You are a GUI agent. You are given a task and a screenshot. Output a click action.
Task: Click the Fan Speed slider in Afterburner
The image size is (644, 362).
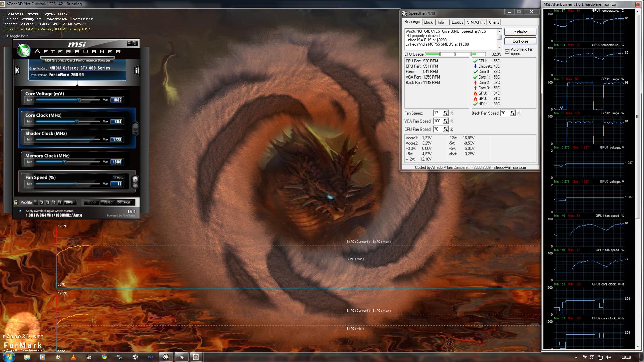pos(68,184)
